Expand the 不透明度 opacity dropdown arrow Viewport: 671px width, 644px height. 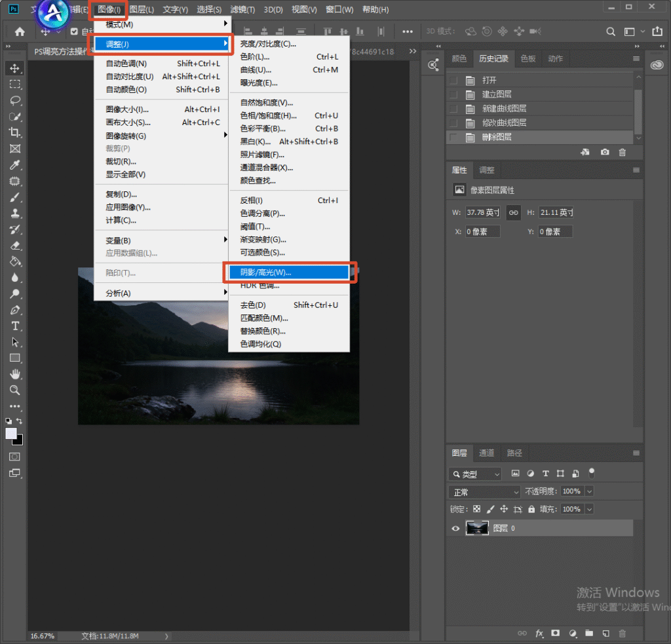coord(590,491)
